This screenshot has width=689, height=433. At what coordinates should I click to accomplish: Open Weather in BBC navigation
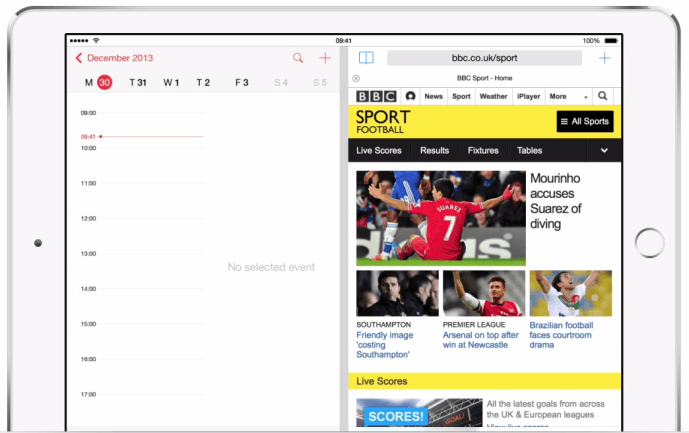[x=493, y=96]
